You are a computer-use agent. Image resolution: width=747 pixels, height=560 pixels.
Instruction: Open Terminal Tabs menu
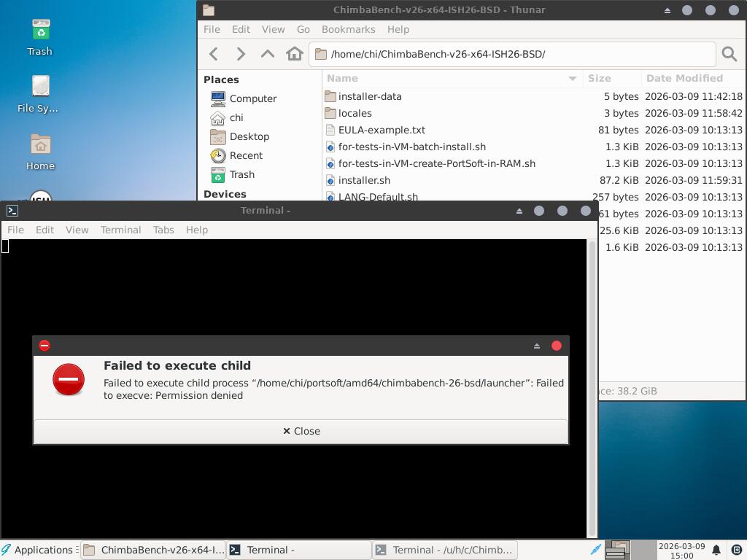[163, 230]
